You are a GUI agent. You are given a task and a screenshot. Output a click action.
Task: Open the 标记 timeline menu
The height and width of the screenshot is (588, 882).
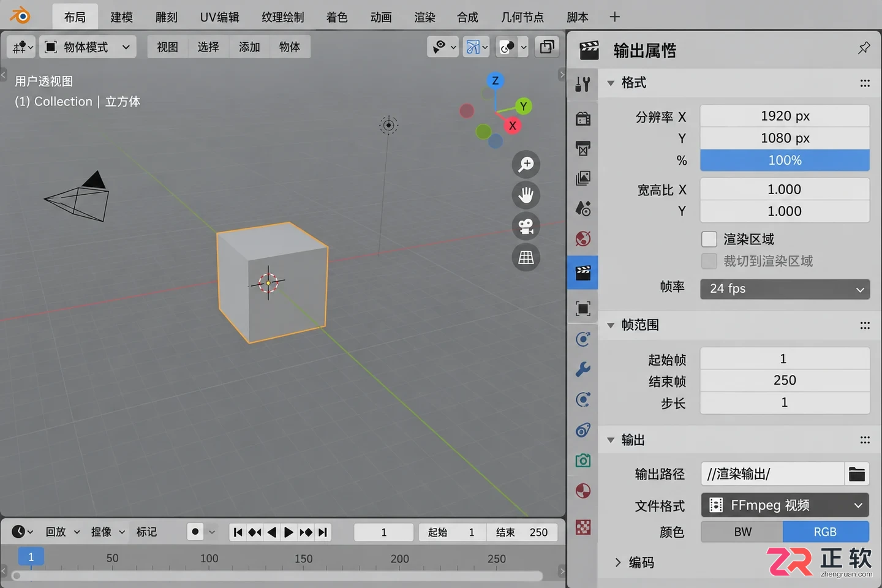146,532
